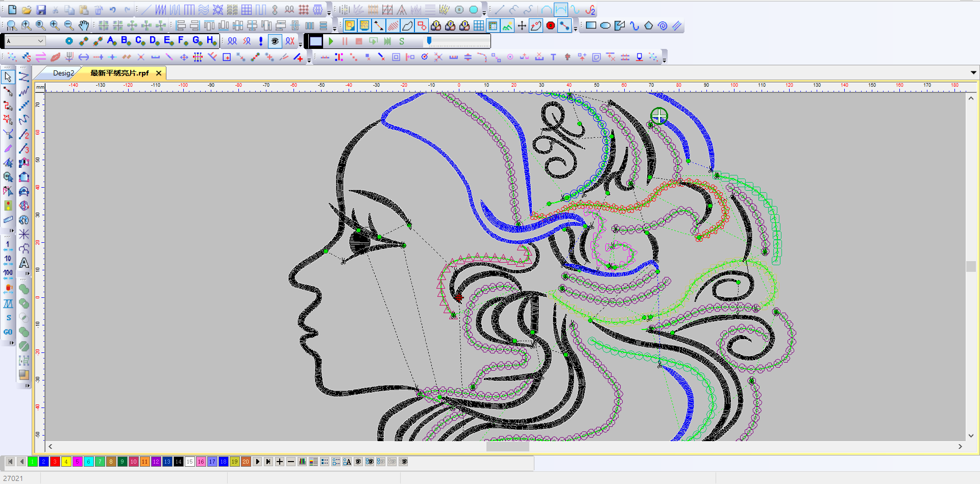Click the GO button in left toolbar
Screen dimensions: 980x484
(x=8, y=332)
